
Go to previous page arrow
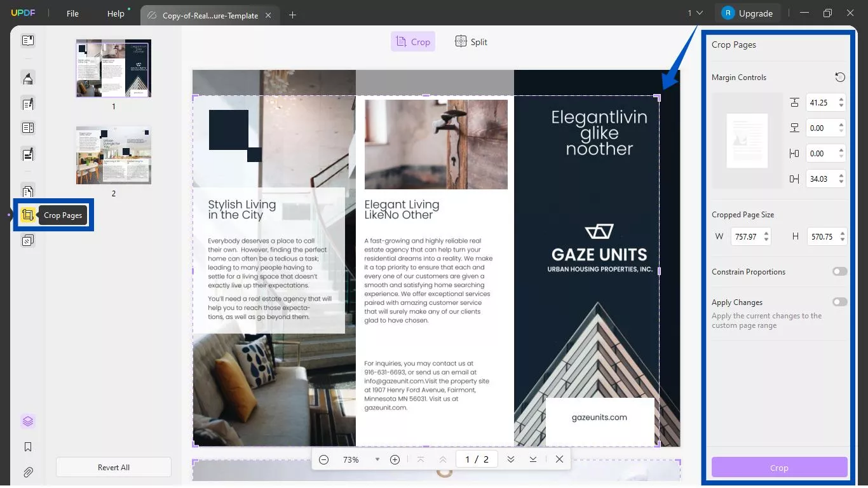point(443,459)
